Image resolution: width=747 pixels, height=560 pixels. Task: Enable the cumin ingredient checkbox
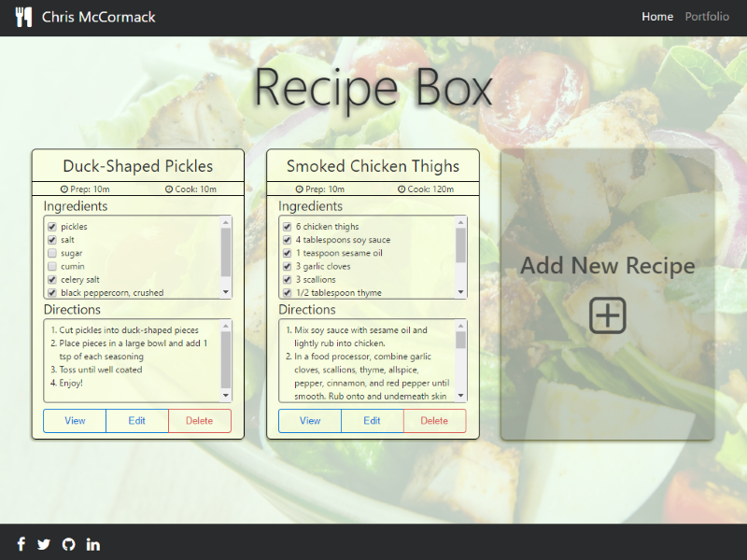point(52,266)
